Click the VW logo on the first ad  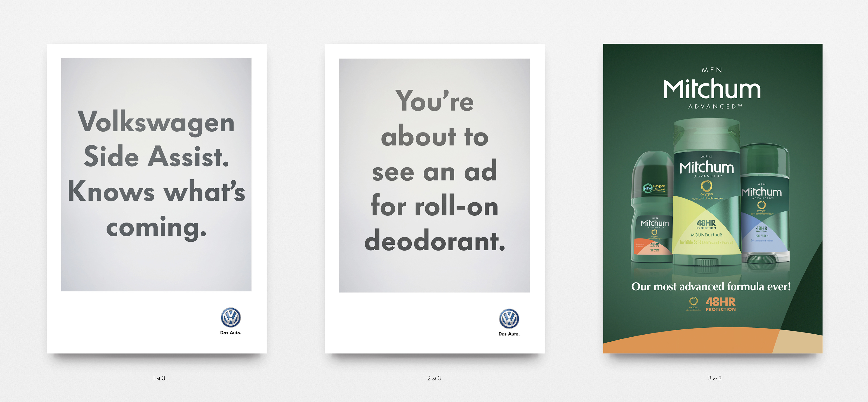point(231,317)
